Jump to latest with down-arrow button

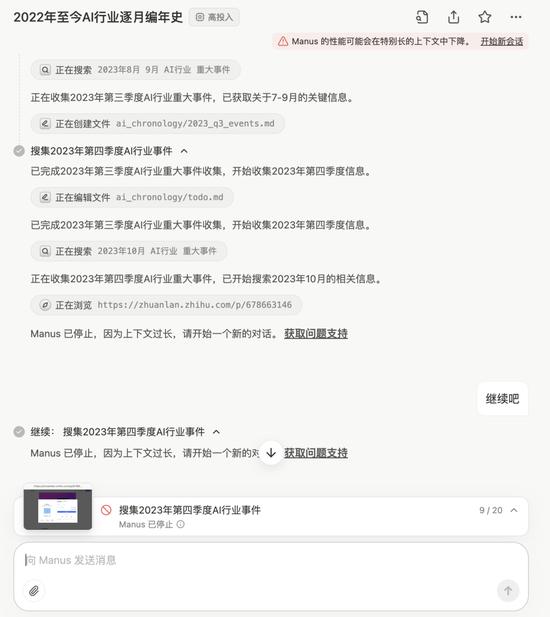[271, 453]
